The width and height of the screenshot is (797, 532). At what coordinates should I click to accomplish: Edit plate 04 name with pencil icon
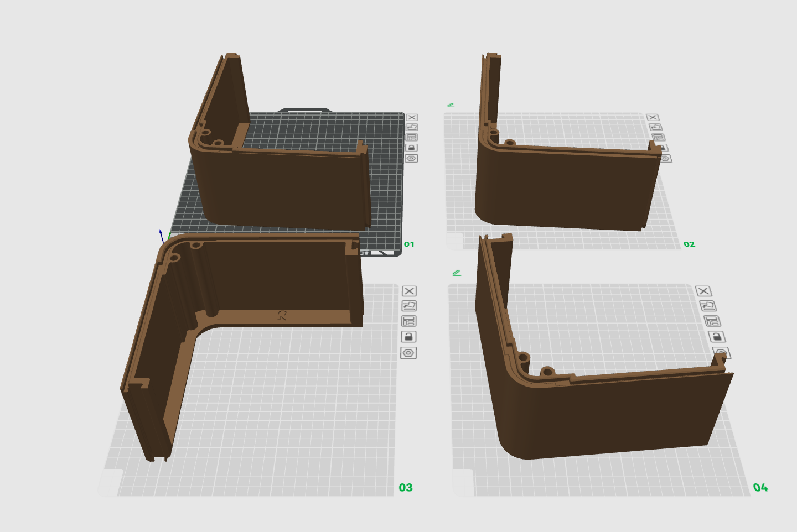point(457,273)
